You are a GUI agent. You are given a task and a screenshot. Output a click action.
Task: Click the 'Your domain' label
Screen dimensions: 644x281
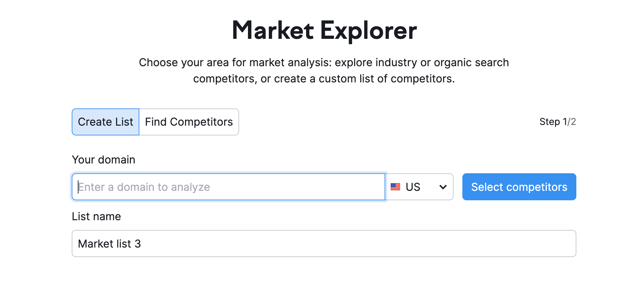[x=103, y=160]
